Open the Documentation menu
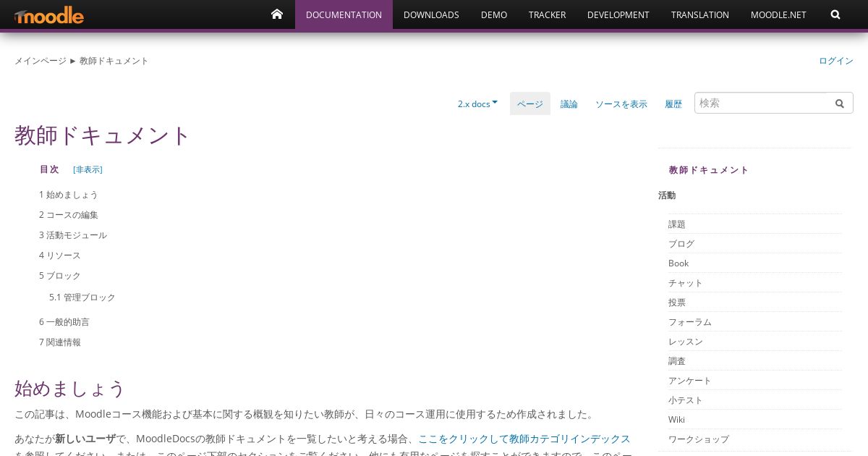868x456 pixels. 344,14
